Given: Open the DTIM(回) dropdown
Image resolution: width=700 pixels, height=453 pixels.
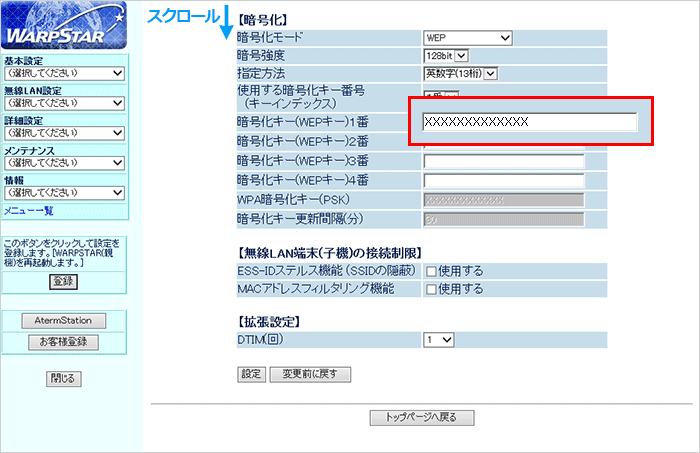Looking at the screenshot, I should 439,340.
